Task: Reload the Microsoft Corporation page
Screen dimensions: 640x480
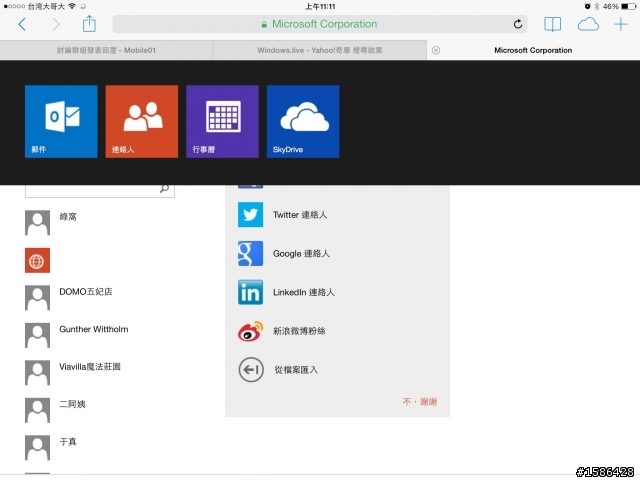Action: [x=518, y=24]
